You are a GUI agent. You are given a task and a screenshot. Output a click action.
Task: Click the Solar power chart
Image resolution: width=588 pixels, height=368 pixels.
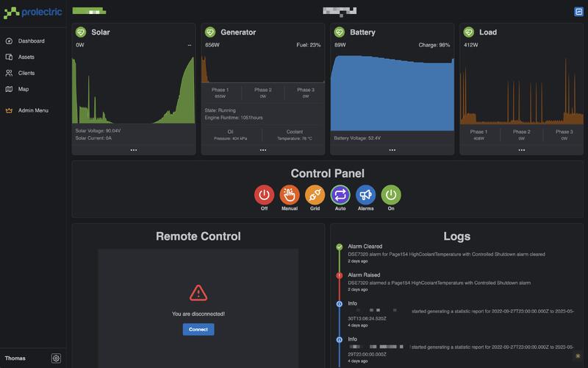pos(134,89)
